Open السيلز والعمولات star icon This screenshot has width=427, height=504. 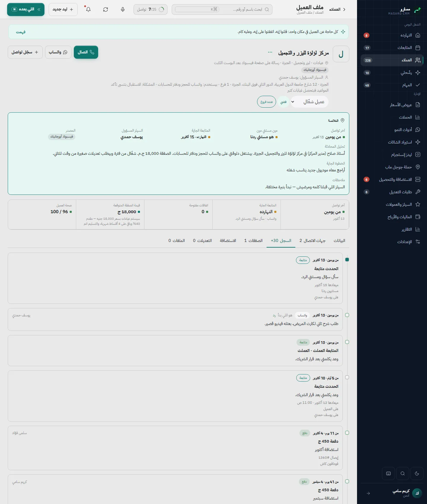tap(418, 204)
